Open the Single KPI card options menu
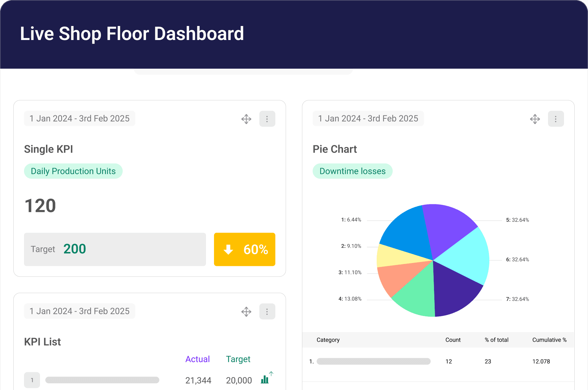Image resolution: width=588 pixels, height=390 pixels. tap(267, 119)
